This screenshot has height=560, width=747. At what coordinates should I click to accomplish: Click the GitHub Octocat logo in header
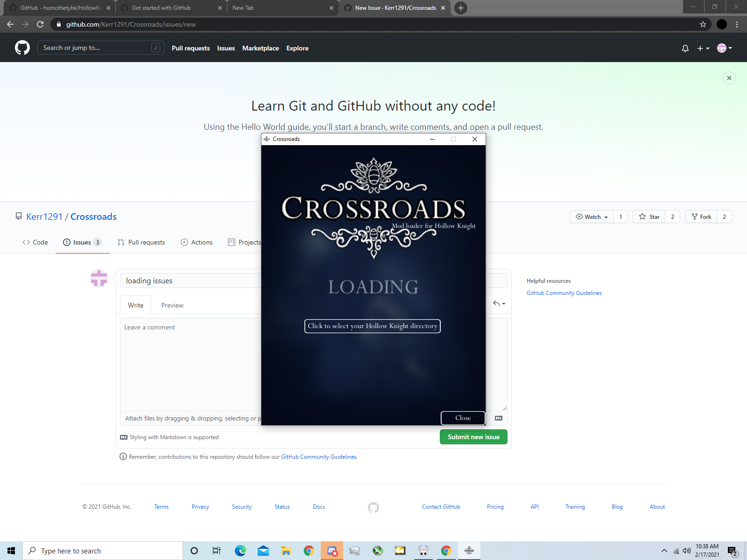[x=22, y=48]
